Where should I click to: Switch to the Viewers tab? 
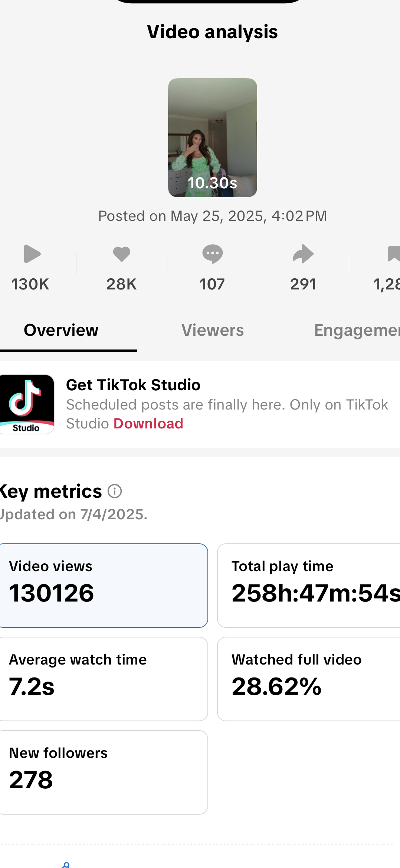212,330
